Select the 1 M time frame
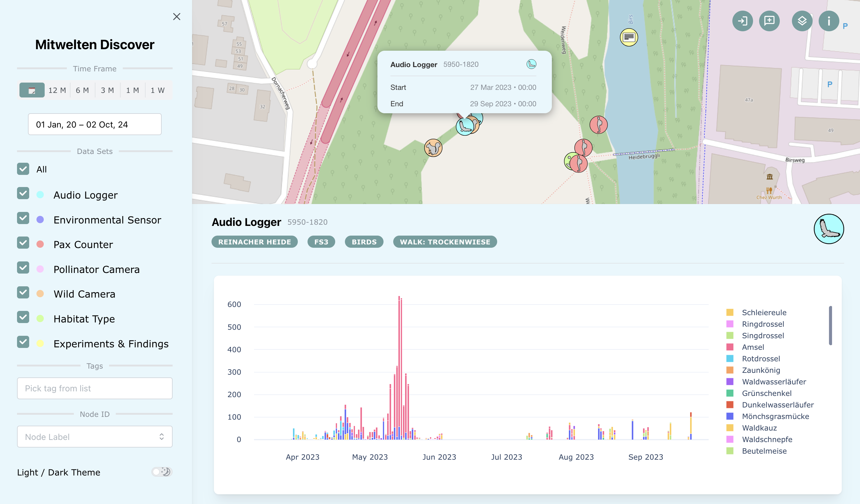Image resolution: width=860 pixels, height=504 pixels. (x=132, y=90)
